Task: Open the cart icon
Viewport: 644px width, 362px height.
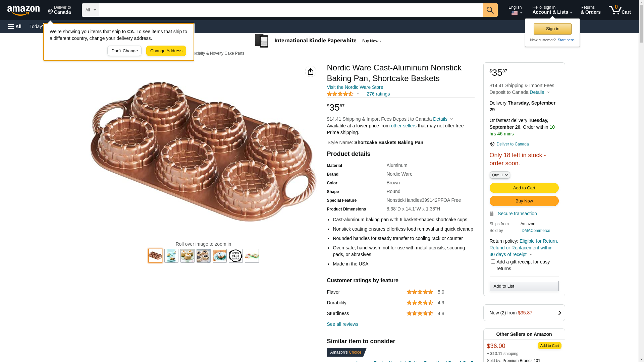Action: 620,10
